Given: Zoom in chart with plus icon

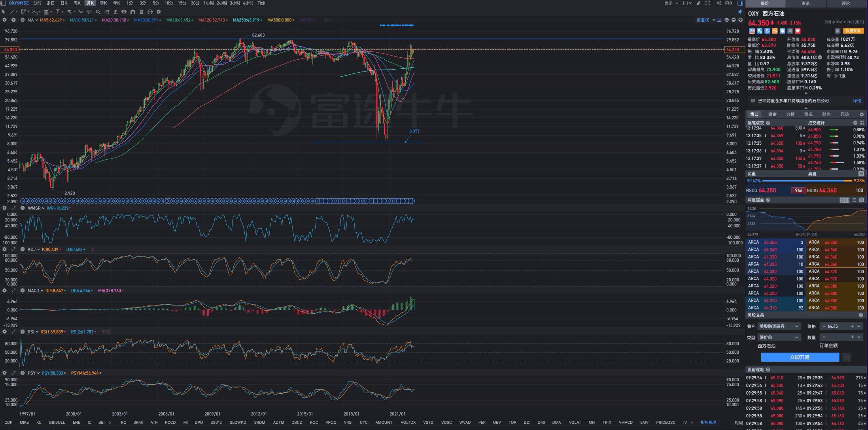Looking at the screenshot, I should [x=741, y=20].
